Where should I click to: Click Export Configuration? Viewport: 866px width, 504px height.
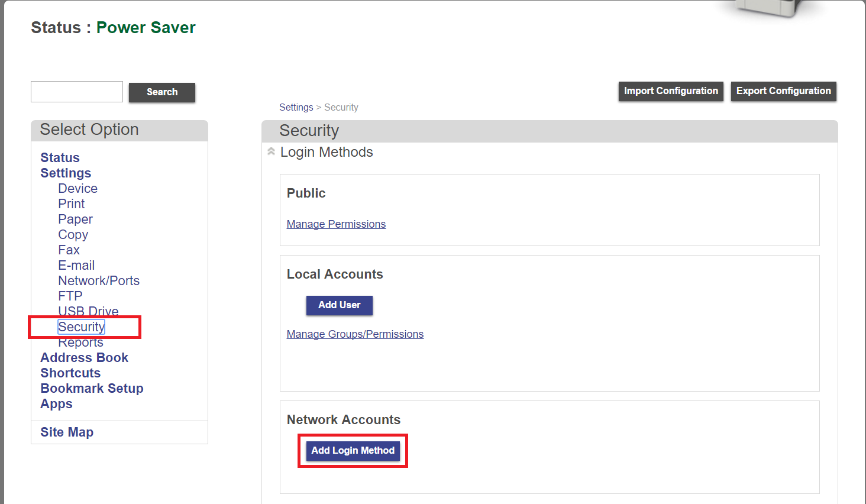click(783, 91)
